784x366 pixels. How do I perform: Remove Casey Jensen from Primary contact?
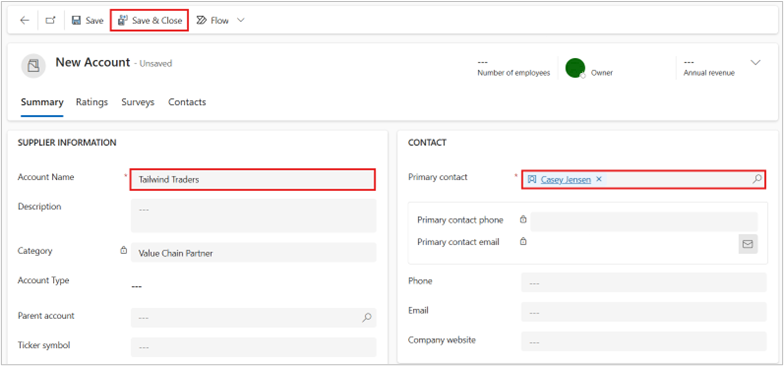coord(598,179)
